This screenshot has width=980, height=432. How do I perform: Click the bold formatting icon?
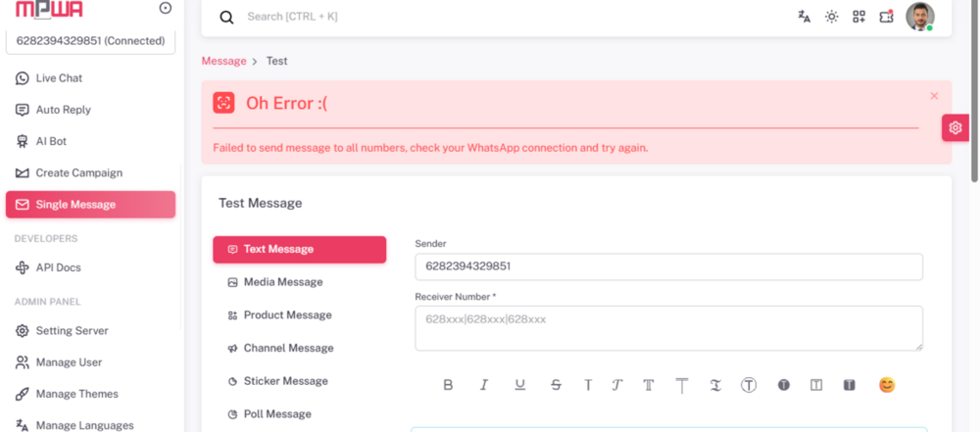tap(448, 385)
